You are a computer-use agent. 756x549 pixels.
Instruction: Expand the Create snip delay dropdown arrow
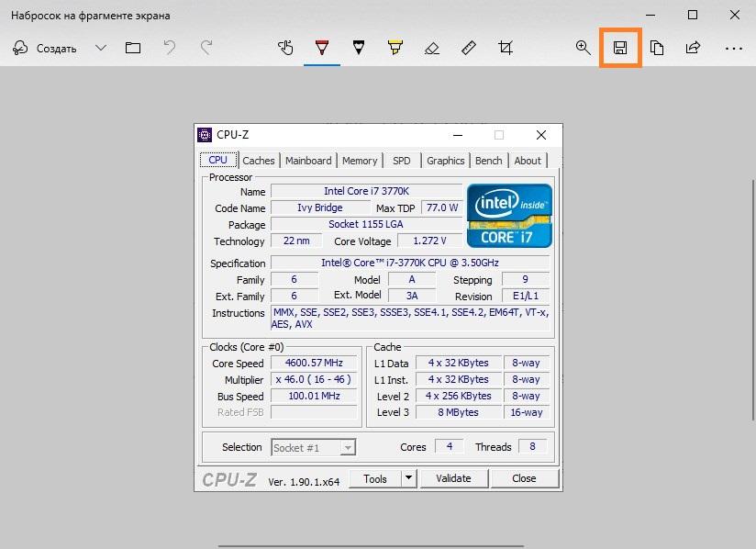tap(101, 48)
